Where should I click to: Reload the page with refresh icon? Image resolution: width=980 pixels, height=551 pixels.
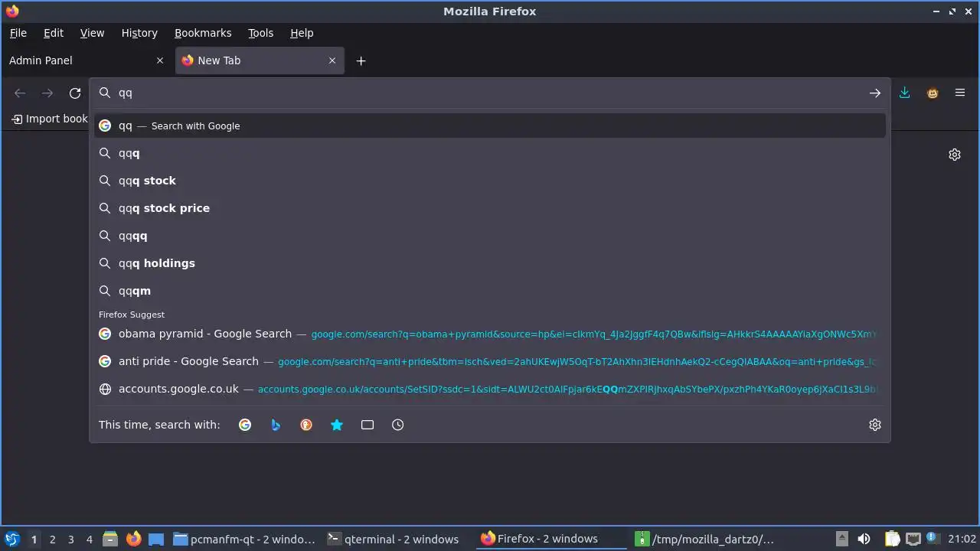click(75, 93)
